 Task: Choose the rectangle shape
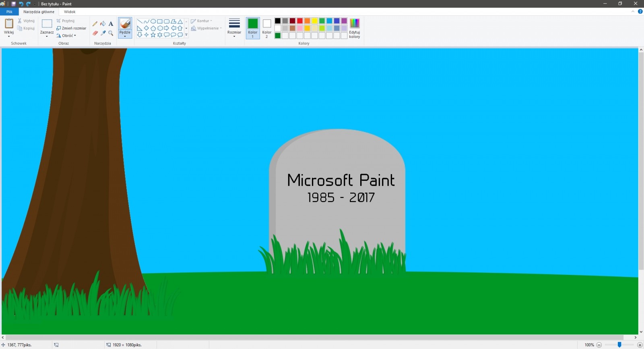click(x=160, y=21)
